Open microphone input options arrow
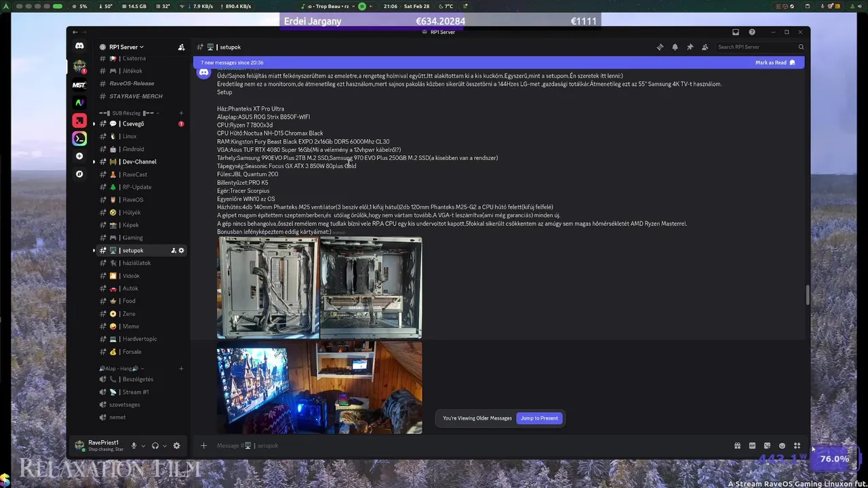Viewport: 868px width, 488px height. coord(143,446)
